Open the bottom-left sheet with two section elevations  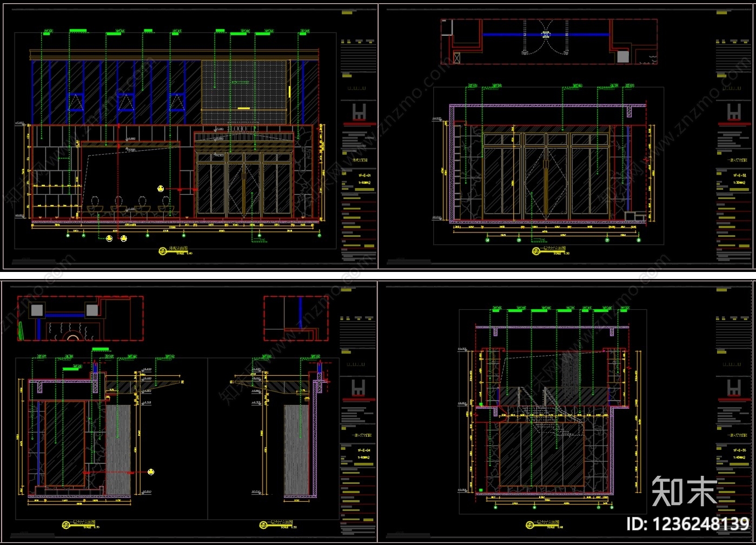189,411
